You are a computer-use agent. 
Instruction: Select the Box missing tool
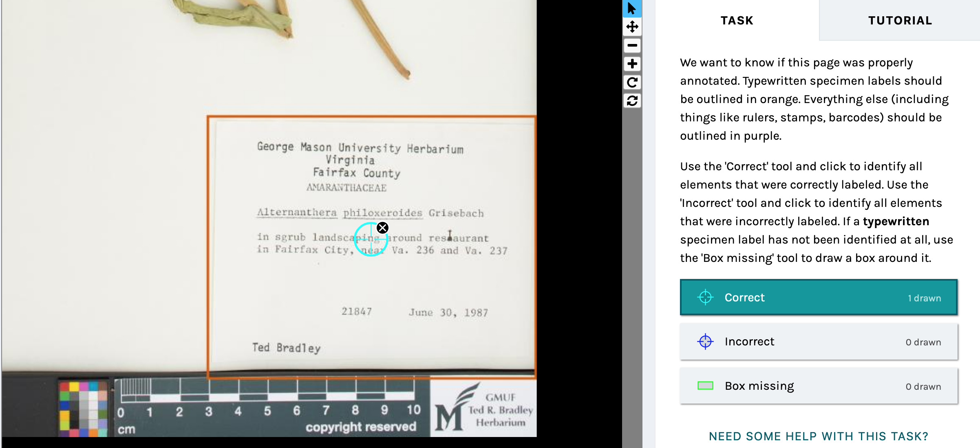[818, 386]
